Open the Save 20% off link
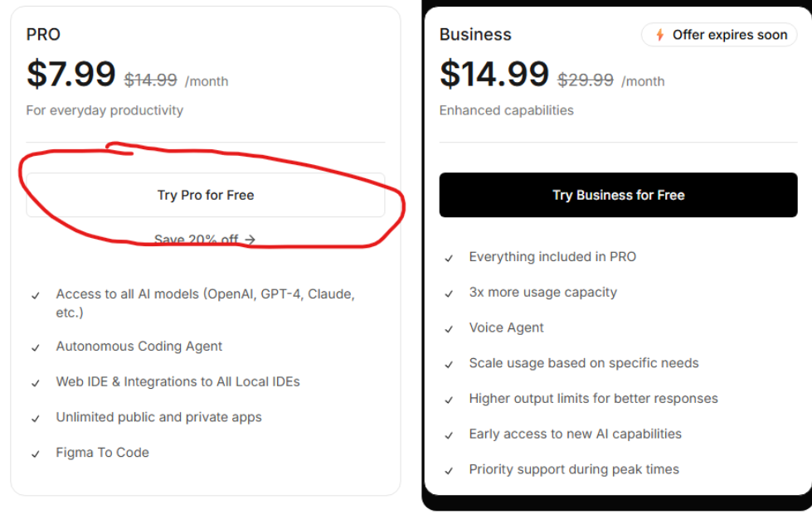Screen dimensions: 812x524 pos(205,240)
